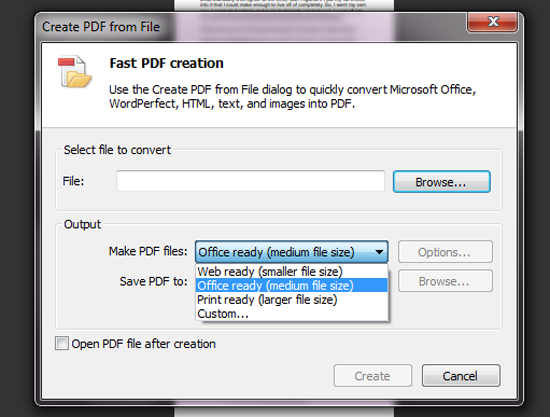Focus the File path input field
The image size is (550, 417).
[x=250, y=181]
